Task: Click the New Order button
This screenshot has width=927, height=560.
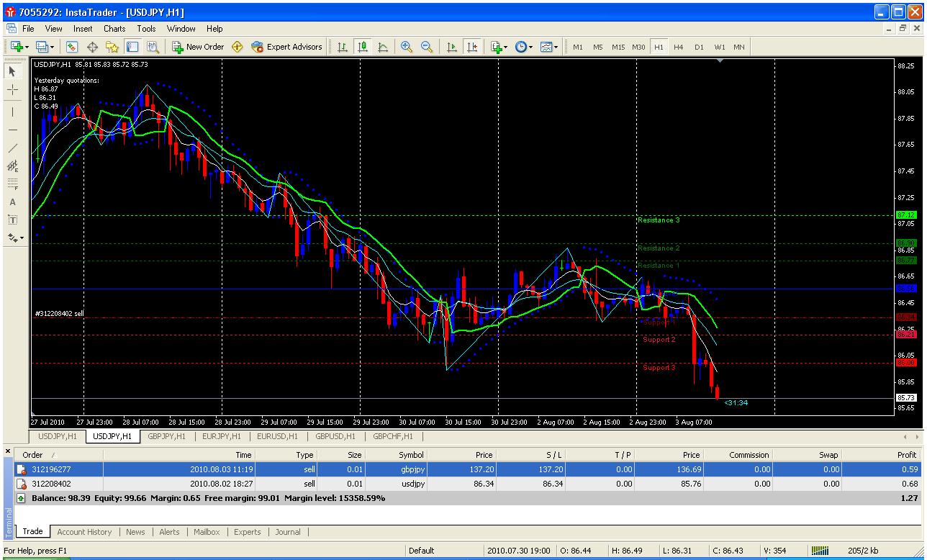Action: (x=198, y=47)
